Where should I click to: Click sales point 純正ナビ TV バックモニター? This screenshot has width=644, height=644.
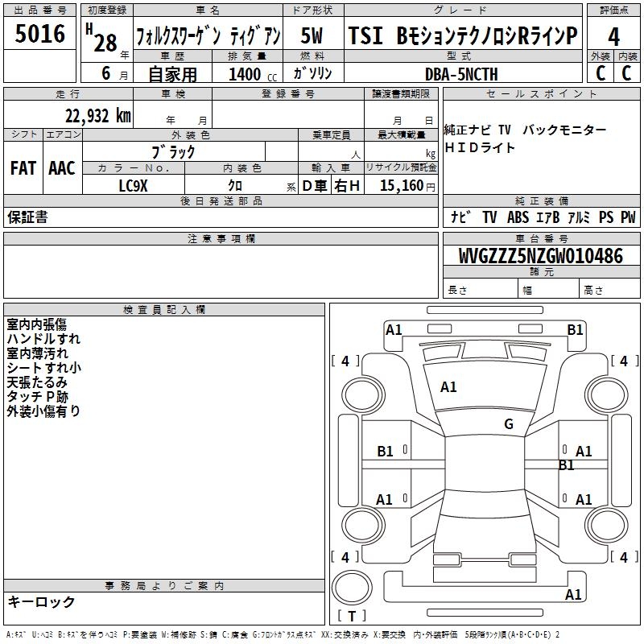tap(525, 130)
